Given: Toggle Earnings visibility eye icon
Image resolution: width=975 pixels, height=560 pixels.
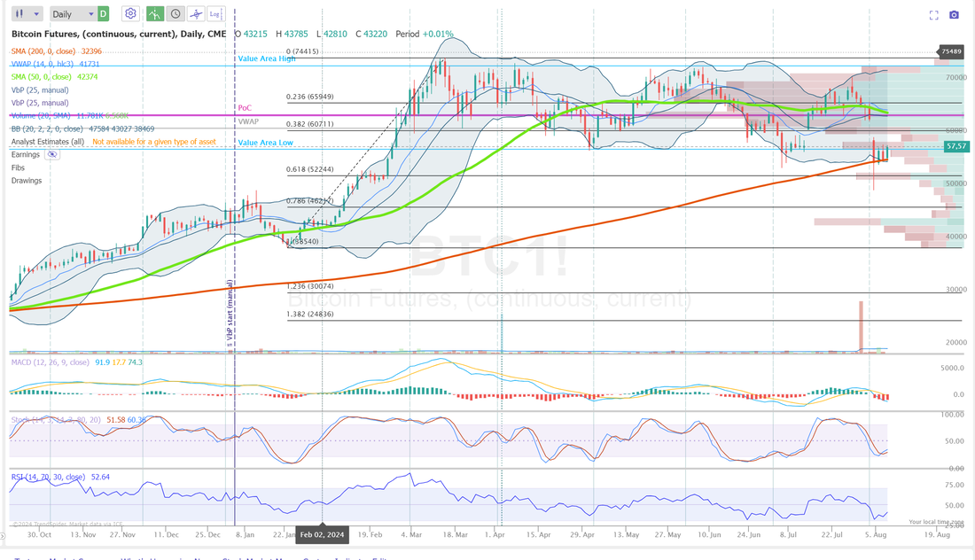Looking at the screenshot, I should [x=52, y=155].
